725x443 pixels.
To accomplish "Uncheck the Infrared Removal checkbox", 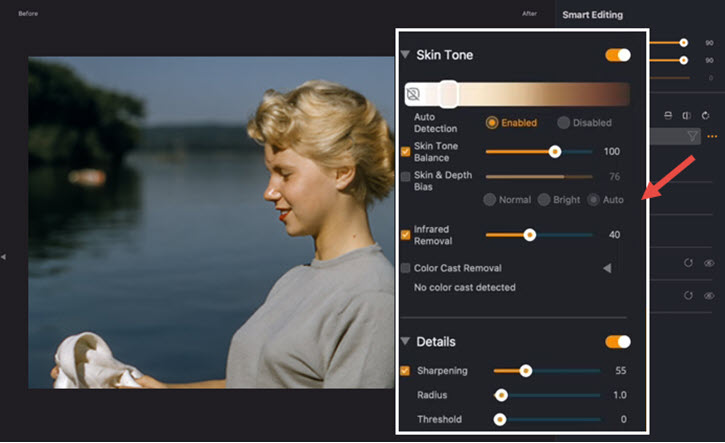I will [x=406, y=235].
